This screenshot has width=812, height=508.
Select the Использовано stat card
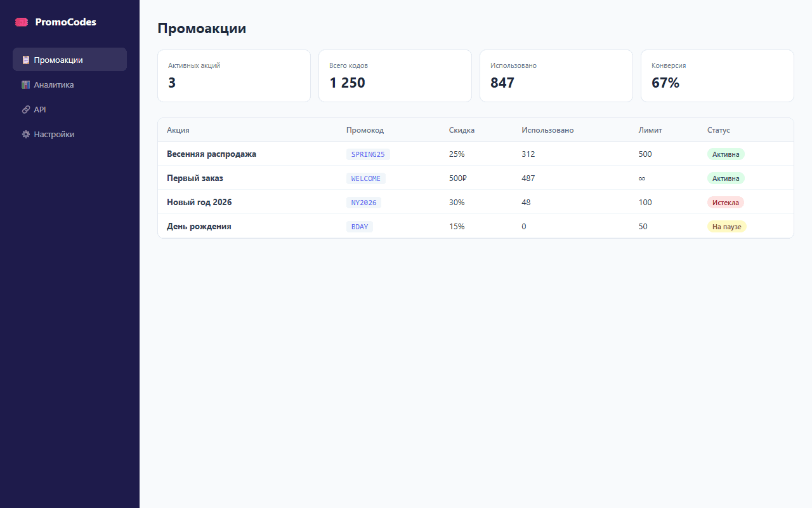556,76
